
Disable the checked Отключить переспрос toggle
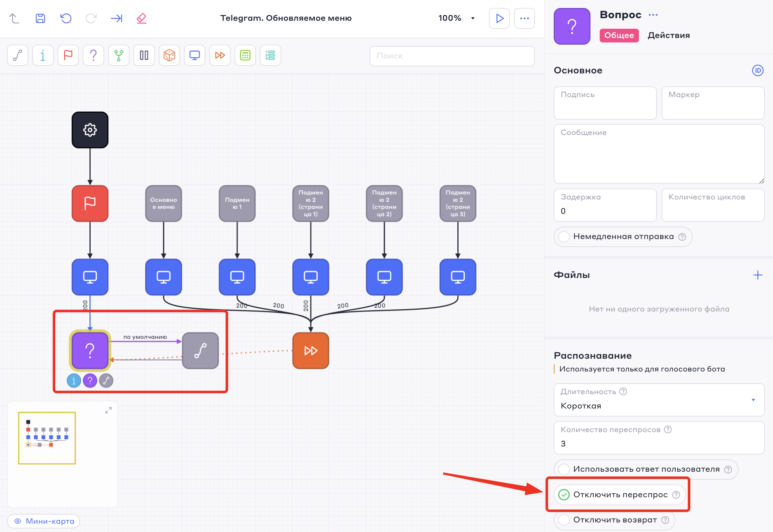564,495
